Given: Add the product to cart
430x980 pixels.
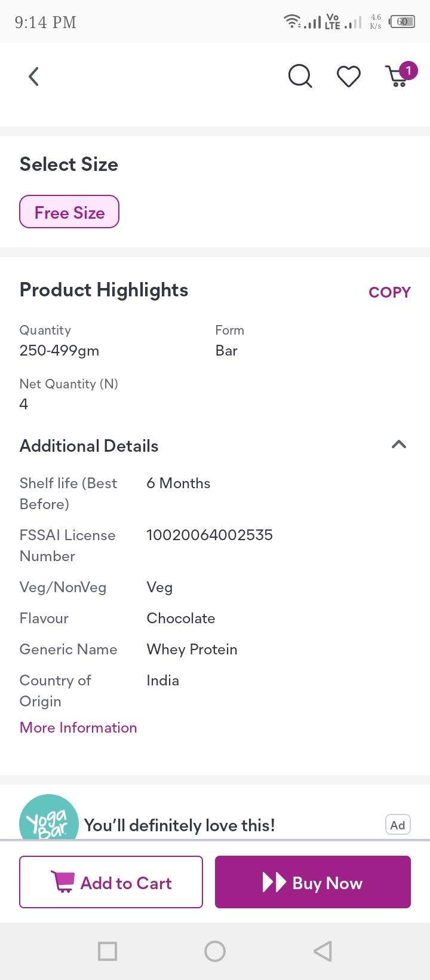Looking at the screenshot, I should [x=111, y=882].
